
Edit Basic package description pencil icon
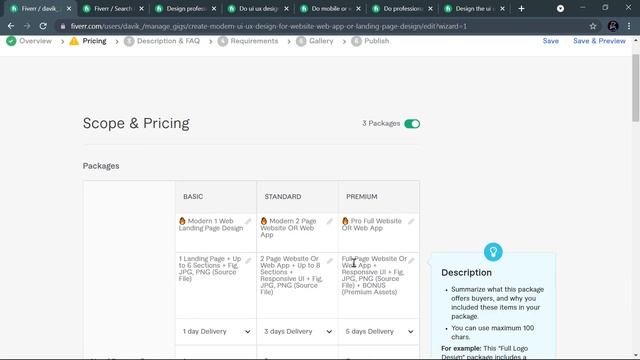[x=248, y=260]
